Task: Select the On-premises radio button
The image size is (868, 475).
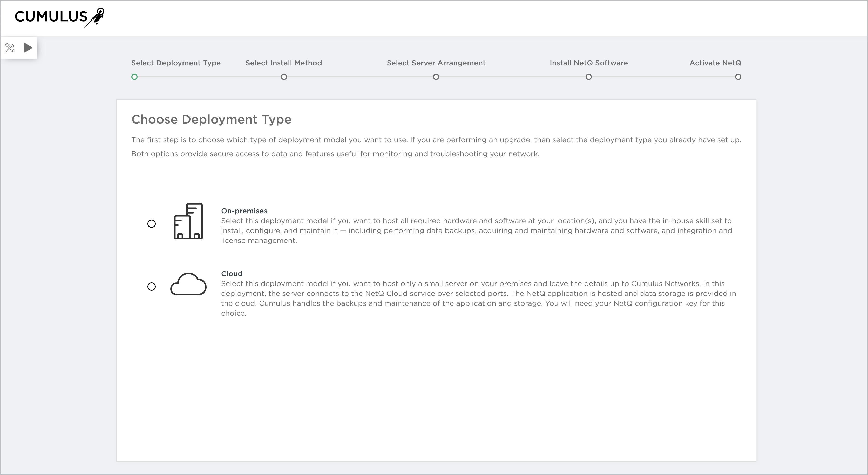Action: pyautogui.click(x=152, y=224)
